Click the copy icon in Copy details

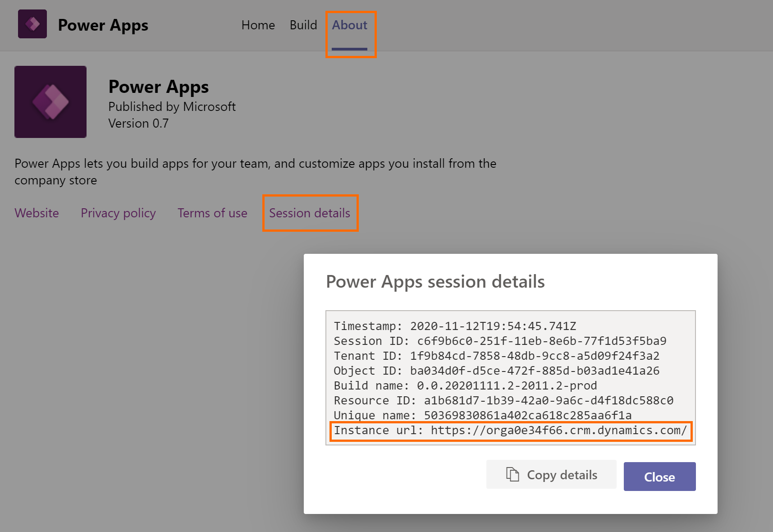(x=512, y=474)
